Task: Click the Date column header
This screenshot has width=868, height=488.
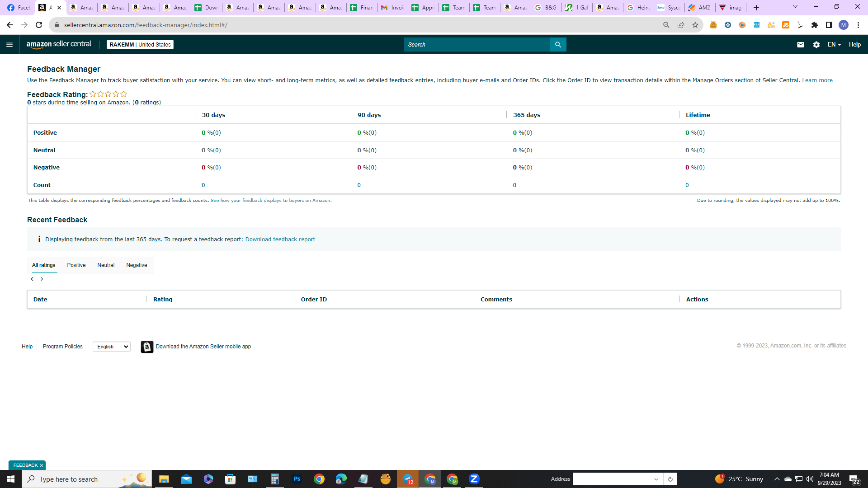Action: point(40,300)
